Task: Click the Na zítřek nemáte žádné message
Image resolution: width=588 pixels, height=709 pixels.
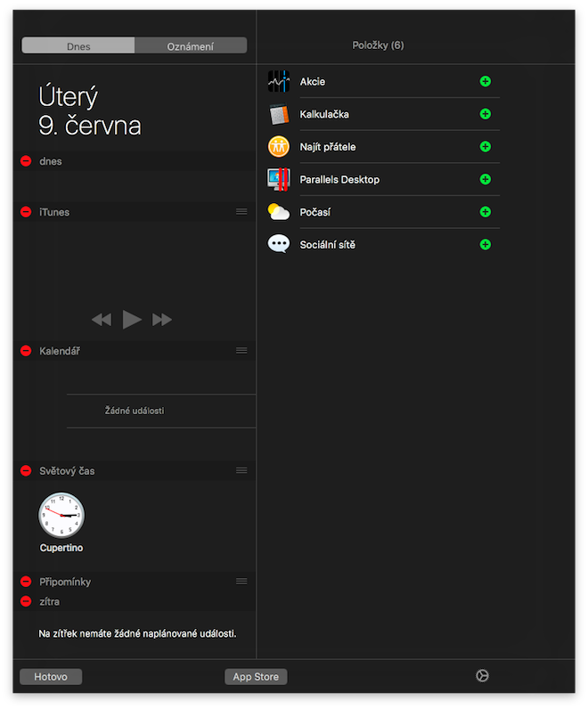Action: (137, 633)
